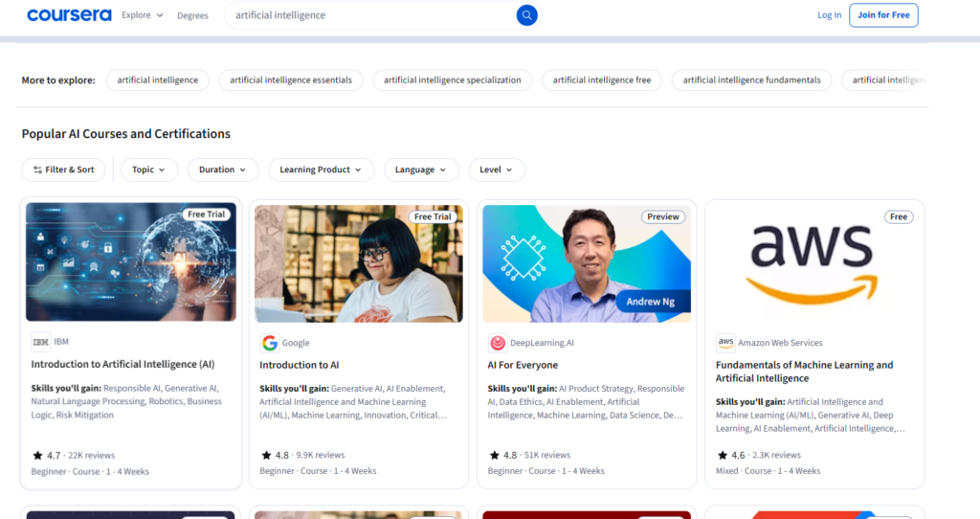This screenshot has height=519, width=980.
Task: Open Filter & Sort options
Action: tap(63, 169)
